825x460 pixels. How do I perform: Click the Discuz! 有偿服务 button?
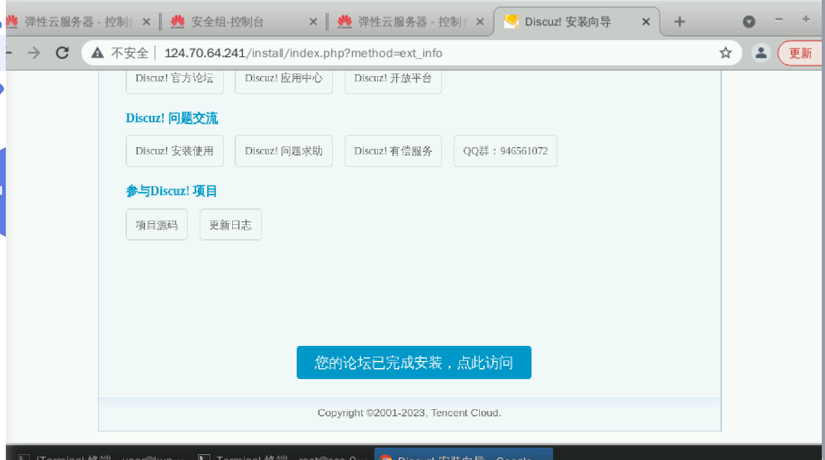(x=393, y=151)
